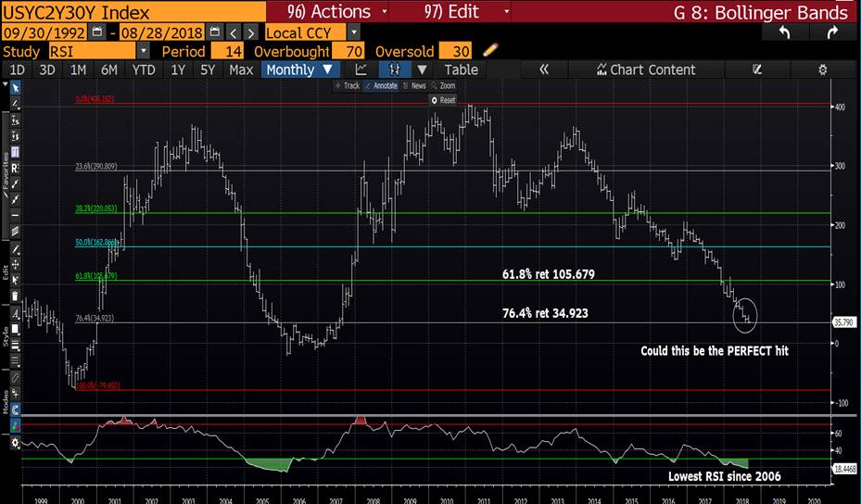Select the pencil draw tool above Edit
This screenshot has width=861, height=504.
tap(16, 249)
